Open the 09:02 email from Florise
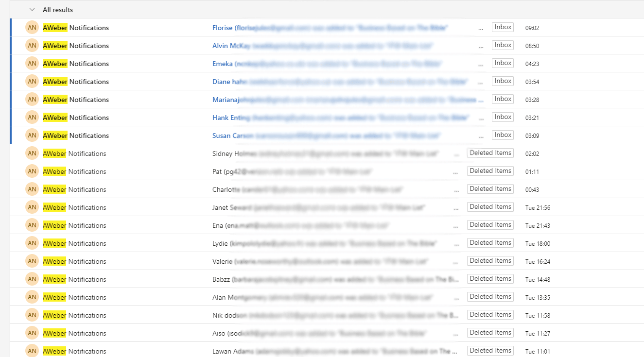 [327, 28]
